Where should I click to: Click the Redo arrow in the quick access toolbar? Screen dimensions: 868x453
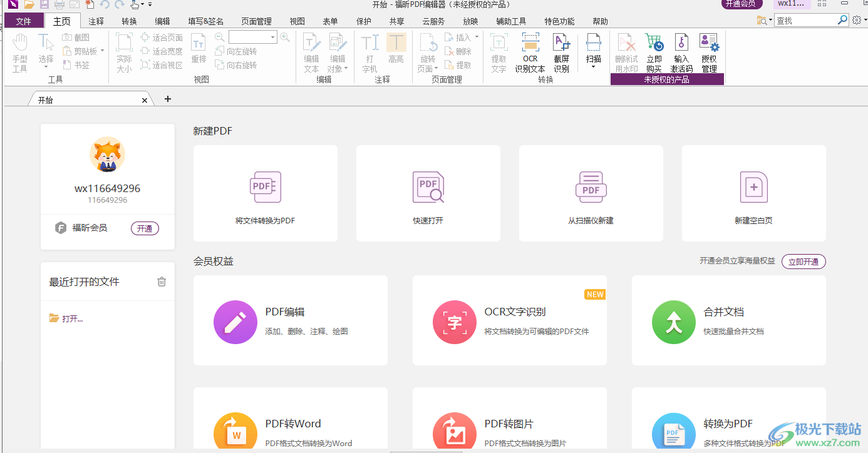point(119,4)
